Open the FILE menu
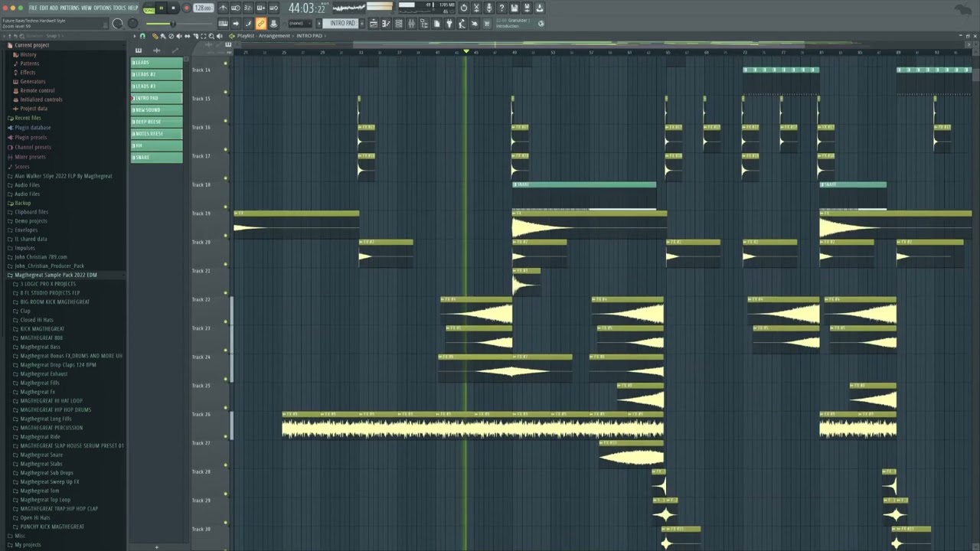The height and width of the screenshot is (551, 980). [33, 8]
